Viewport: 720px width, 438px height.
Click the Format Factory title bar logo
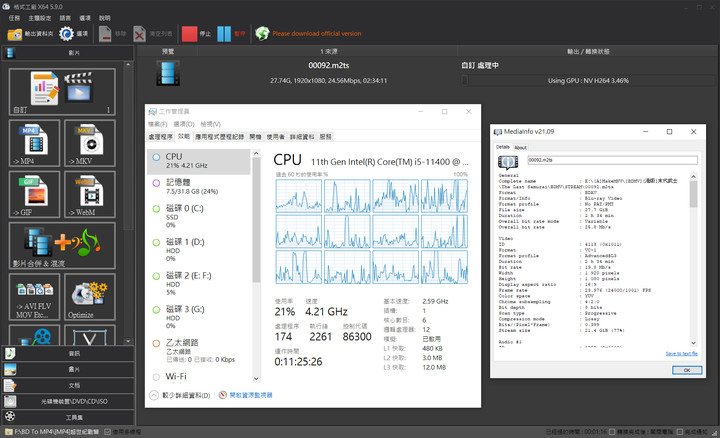point(6,6)
